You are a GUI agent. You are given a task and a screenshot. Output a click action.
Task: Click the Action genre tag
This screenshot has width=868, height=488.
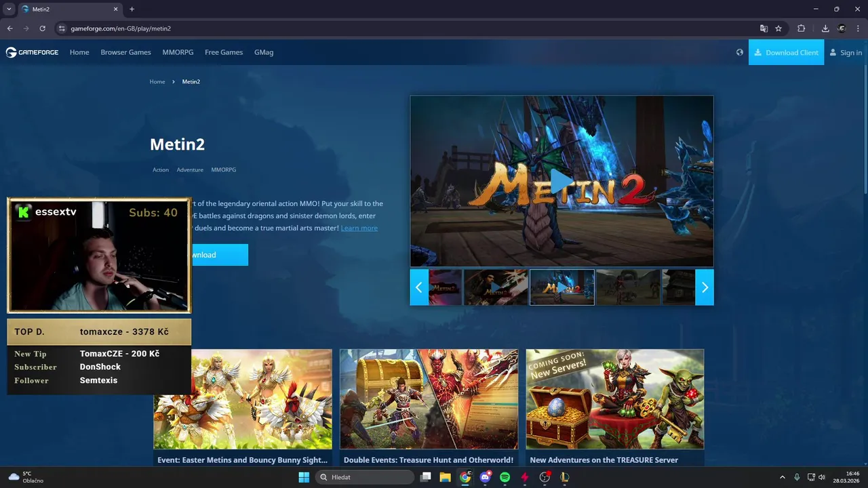161,169
